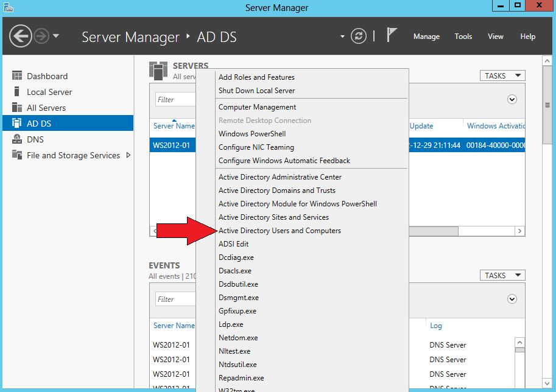The width and height of the screenshot is (556, 392).
Task: Choose Configure Windows Automatic Feedback
Action: pyautogui.click(x=284, y=161)
